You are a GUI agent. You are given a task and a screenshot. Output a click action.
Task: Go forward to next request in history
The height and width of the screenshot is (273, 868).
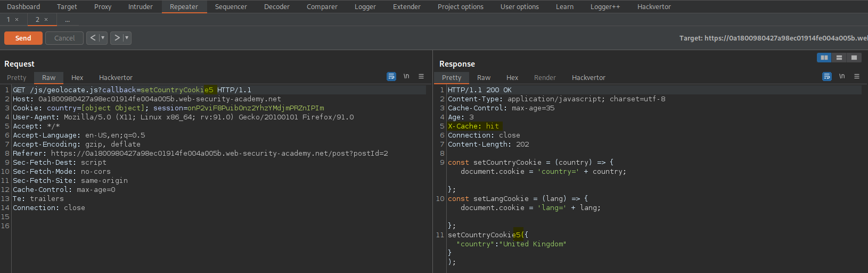[117, 38]
